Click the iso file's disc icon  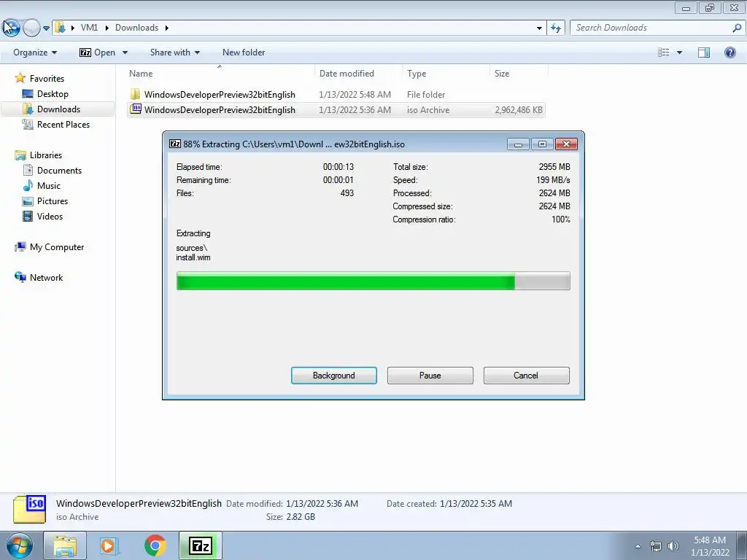(x=136, y=109)
